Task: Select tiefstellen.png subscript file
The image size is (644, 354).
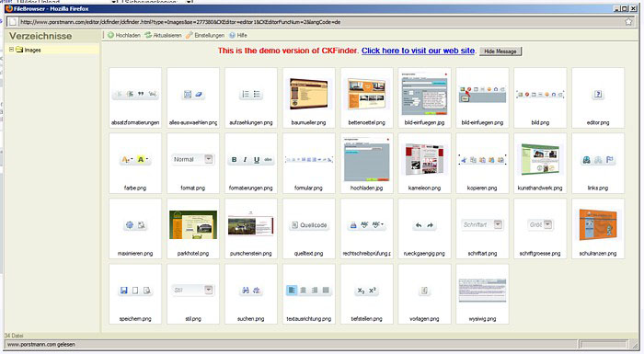Action: point(367,294)
